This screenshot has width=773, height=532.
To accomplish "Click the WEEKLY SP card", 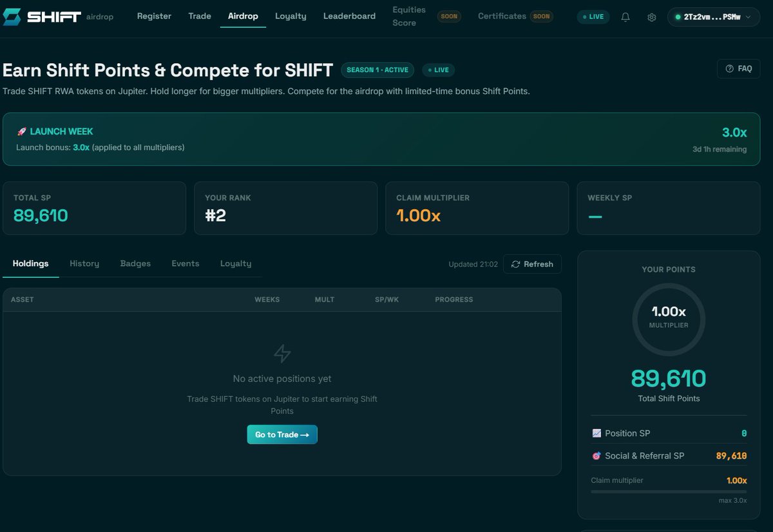I will [669, 208].
